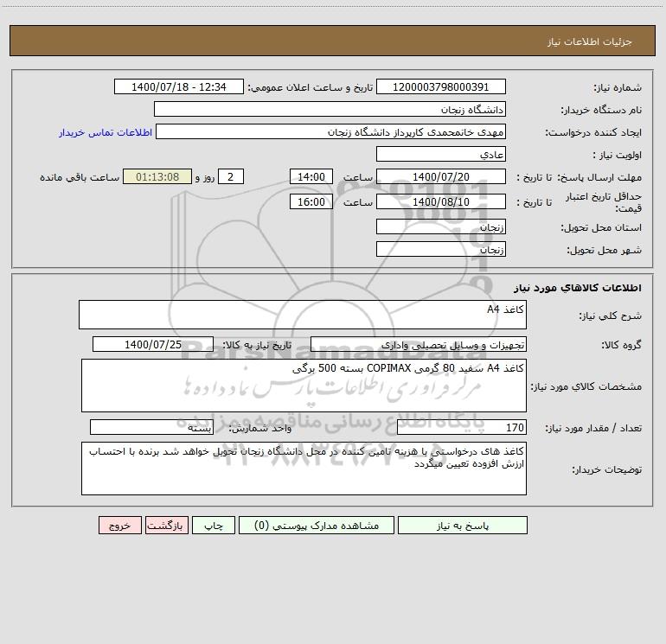Image resolution: width=666 pixels, height=644 pixels.
Task: Click general description box کاغذ A4
Action: (303, 315)
